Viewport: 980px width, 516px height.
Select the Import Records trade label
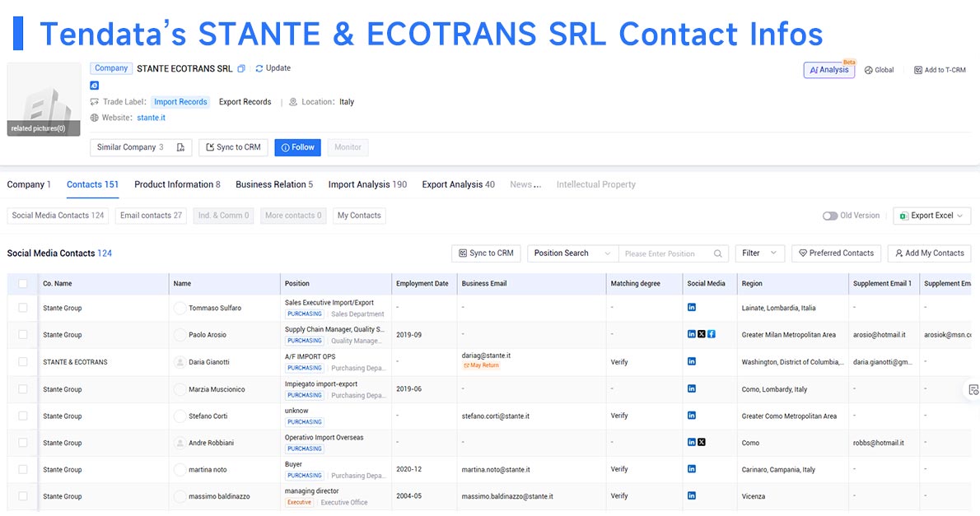pyautogui.click(x=180, y=102)
